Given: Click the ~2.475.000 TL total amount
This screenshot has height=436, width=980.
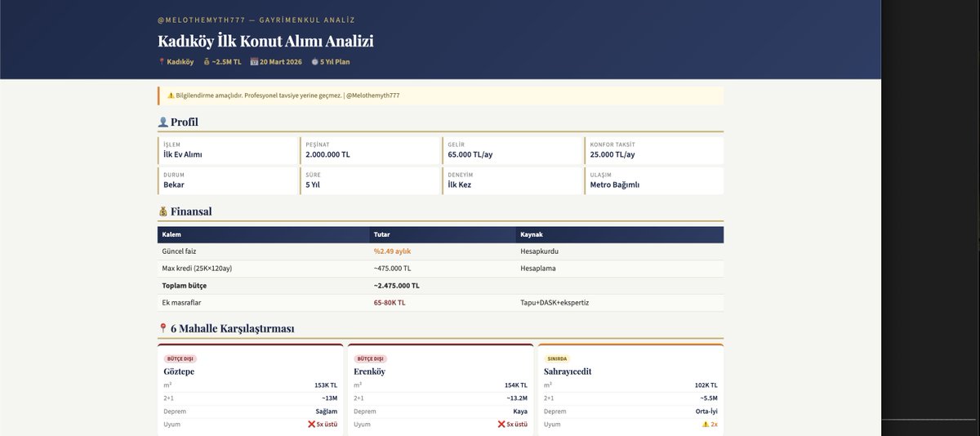Looking at the screenshot, I should point(396,286).
